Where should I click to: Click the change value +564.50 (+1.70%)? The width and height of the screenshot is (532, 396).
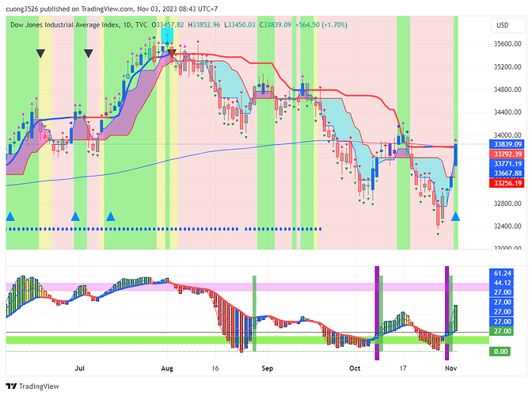point(321,25)
